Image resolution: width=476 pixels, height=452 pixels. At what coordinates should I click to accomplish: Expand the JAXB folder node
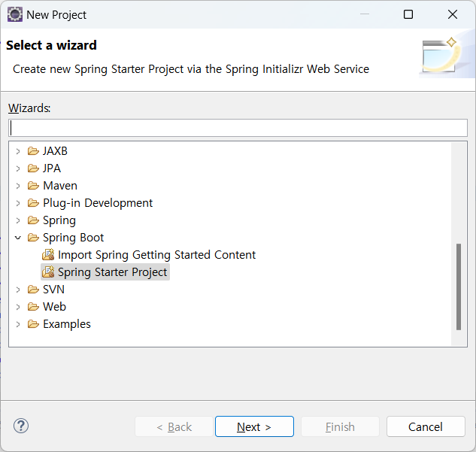(x=18, y=151)
